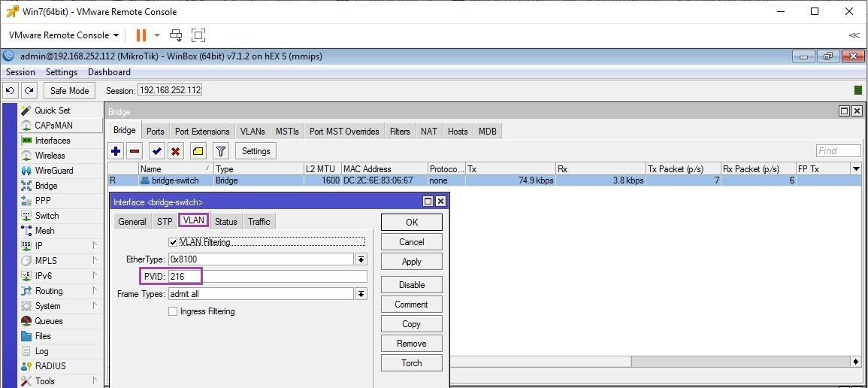This screenshot has width=868, height=388.
Task: Expand the MPLS submenu in sidebar
Action: pos(95,260)
